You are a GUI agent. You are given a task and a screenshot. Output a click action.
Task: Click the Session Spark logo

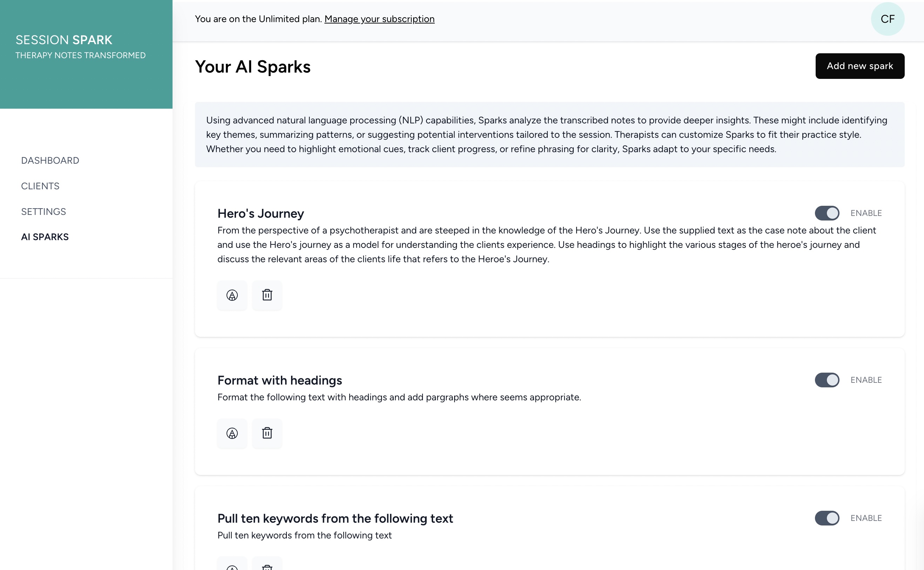tap(80, 46)
